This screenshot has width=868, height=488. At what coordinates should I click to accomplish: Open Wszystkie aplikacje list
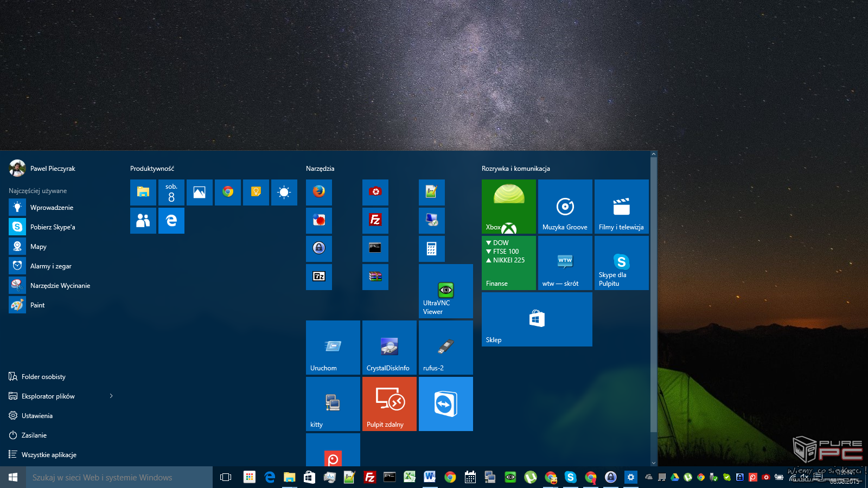click(x=49, y=454)
